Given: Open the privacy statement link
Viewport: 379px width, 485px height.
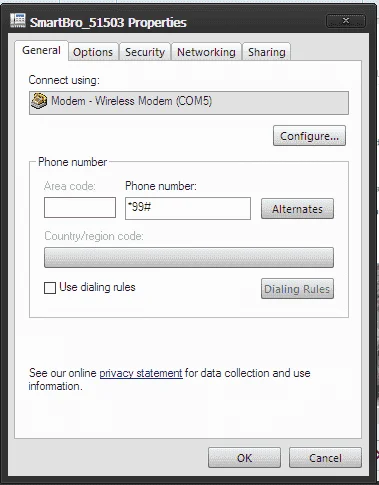Looking at the screenshot, I should tap(141, 373).
